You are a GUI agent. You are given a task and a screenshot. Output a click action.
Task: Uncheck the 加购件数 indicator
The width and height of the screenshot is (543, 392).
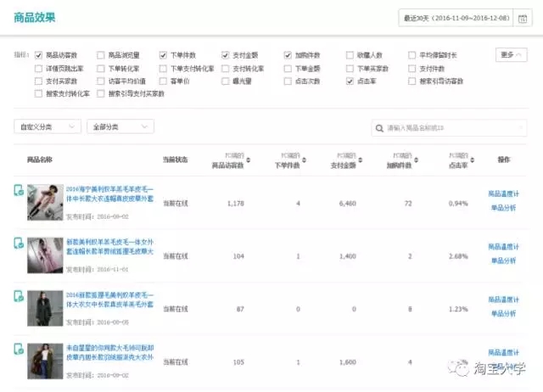(x=288, y=55)
